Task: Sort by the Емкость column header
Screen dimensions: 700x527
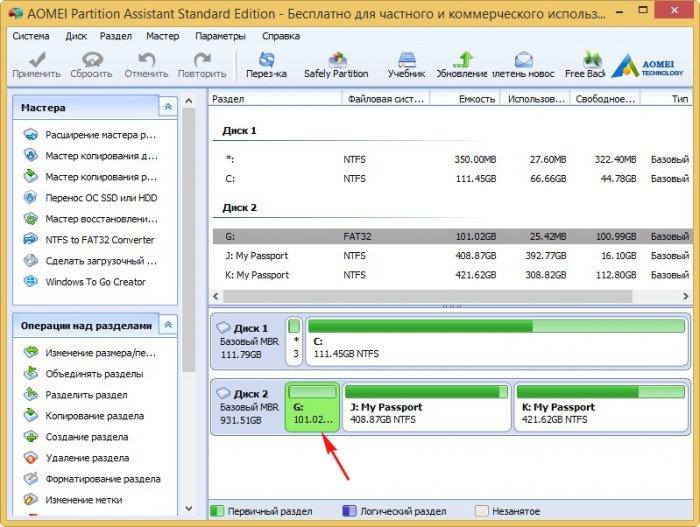Action: click(465, 99)
